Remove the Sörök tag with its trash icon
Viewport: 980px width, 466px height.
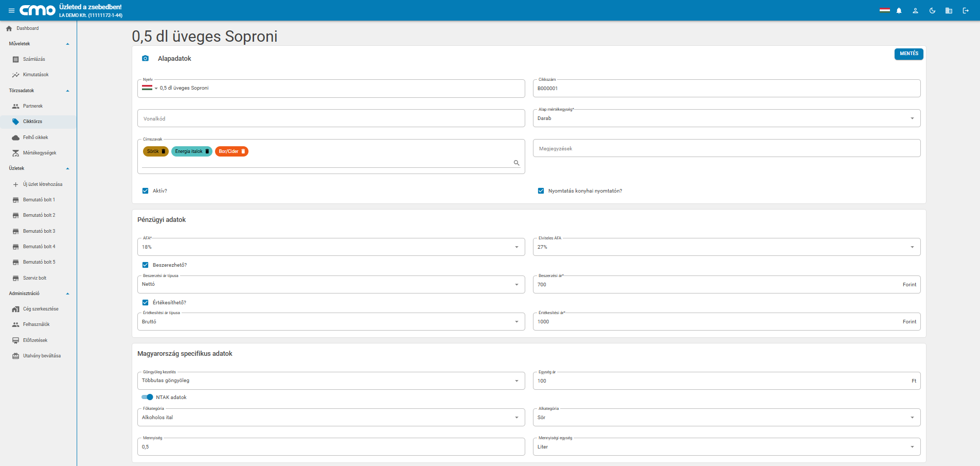(x=164, y=151)
